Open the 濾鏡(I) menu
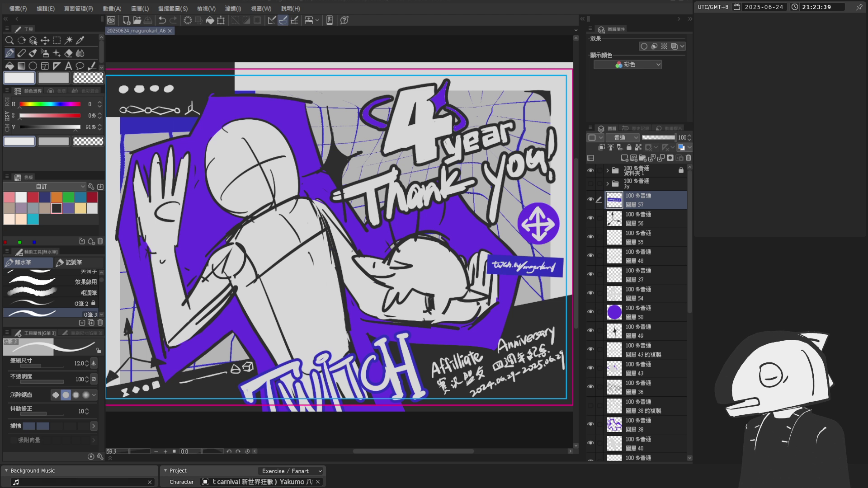 [x=233, y=9]
